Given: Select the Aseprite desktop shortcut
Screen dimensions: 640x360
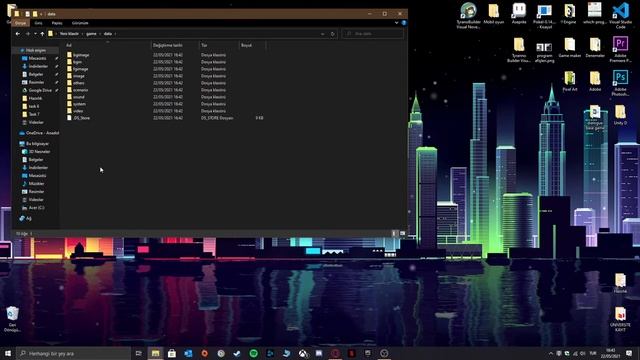Looking at the screenshot, I should pyautogui.click(x=519, y=13).
